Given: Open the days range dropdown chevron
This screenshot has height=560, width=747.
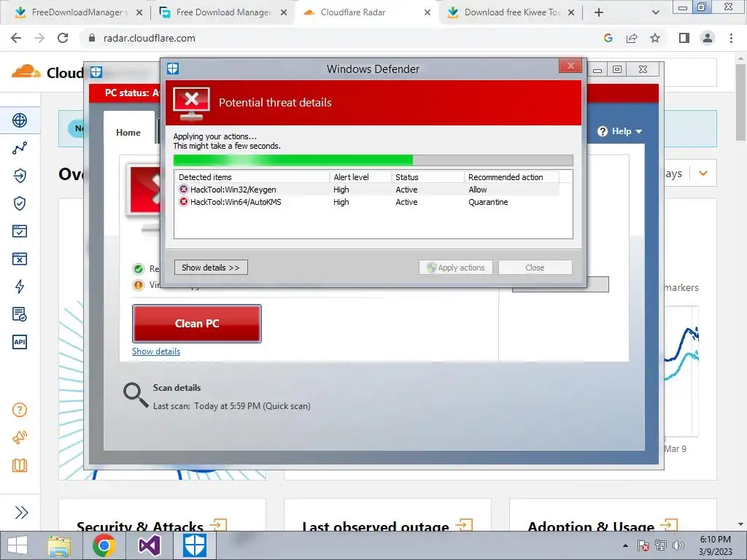Looking at the screenshot, I should (x=703, y=174).
